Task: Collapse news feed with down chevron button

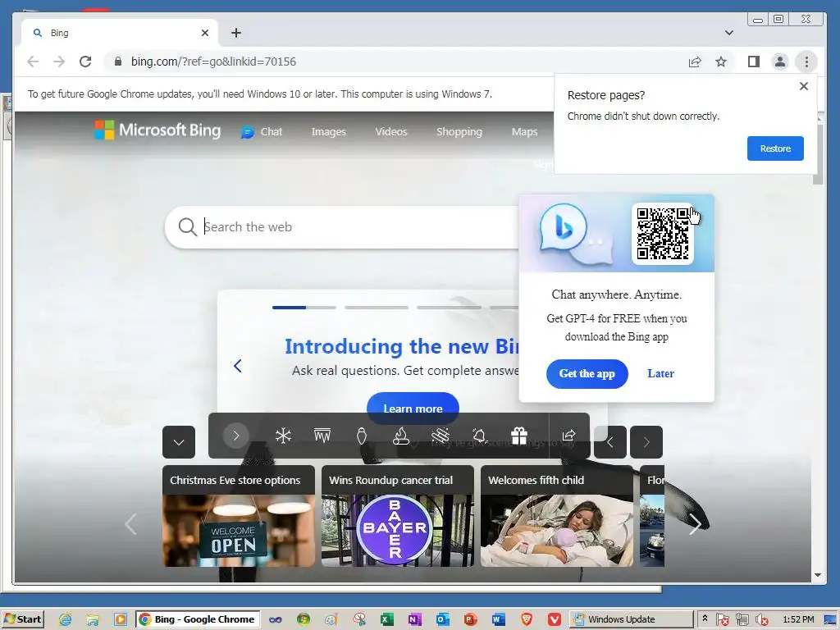Action: [x=179, y=442]
